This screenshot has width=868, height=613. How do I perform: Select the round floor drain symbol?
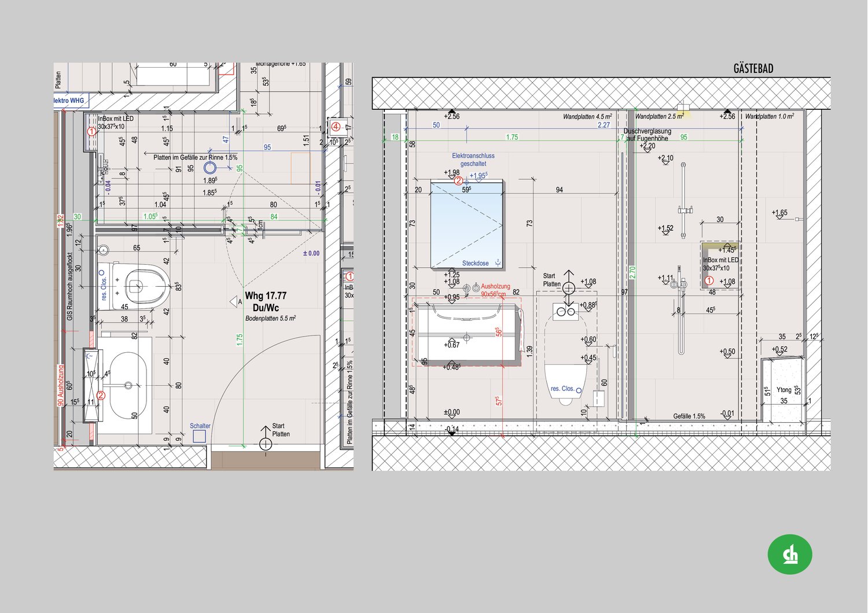point(209,168)
